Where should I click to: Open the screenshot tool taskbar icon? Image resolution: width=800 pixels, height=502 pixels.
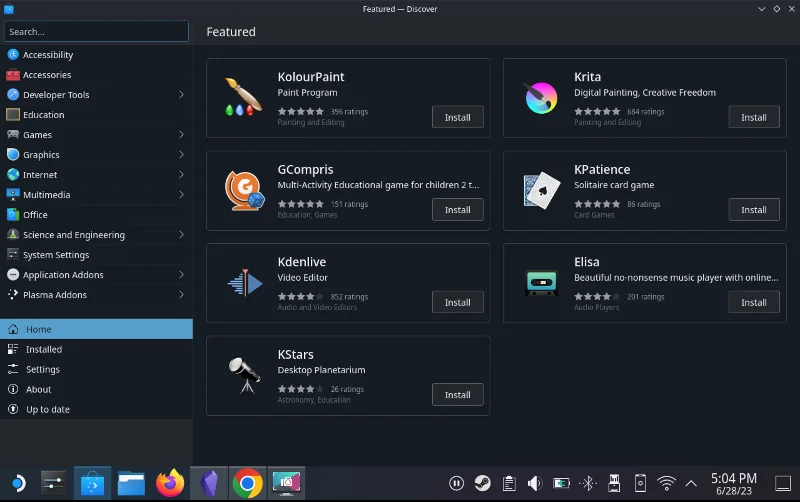click(x=286, y=483)
